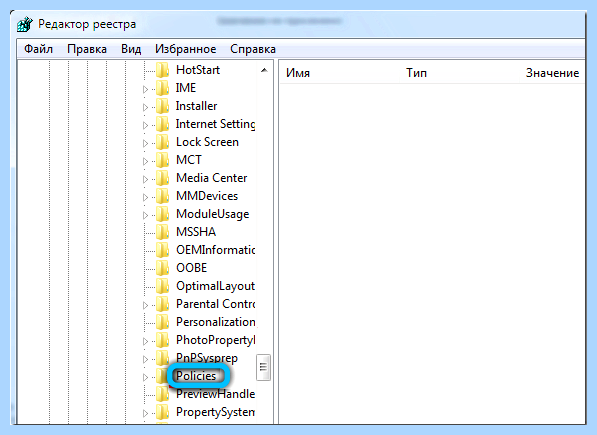The height and width of the screenshot is (435, 597).
Task: Click the PhotoPropertyHandler folder icon
Action: 163,340
